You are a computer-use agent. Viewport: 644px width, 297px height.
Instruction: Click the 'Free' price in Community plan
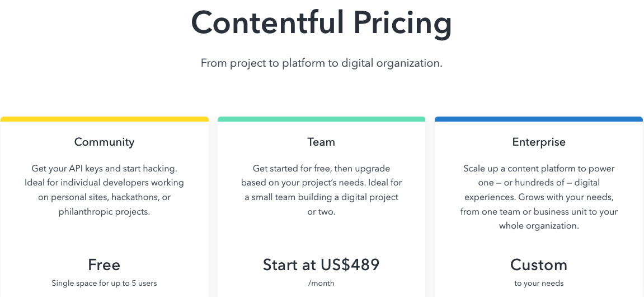[104, 264]
